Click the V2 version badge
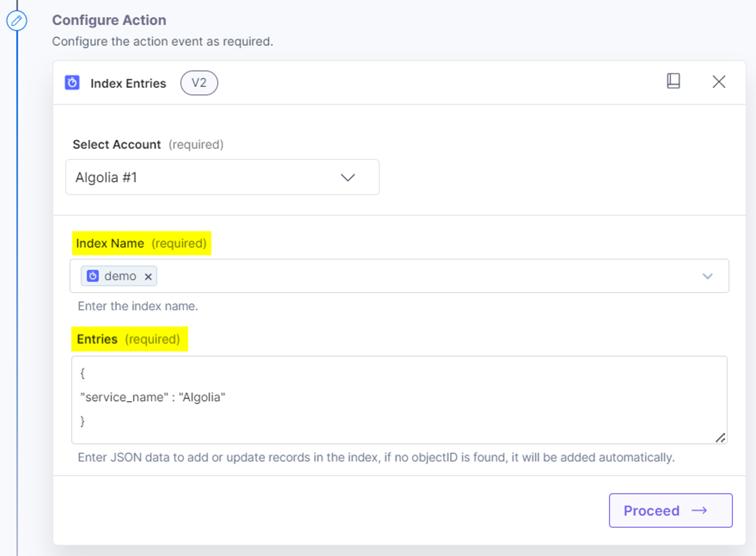 (x=199, y=83)
